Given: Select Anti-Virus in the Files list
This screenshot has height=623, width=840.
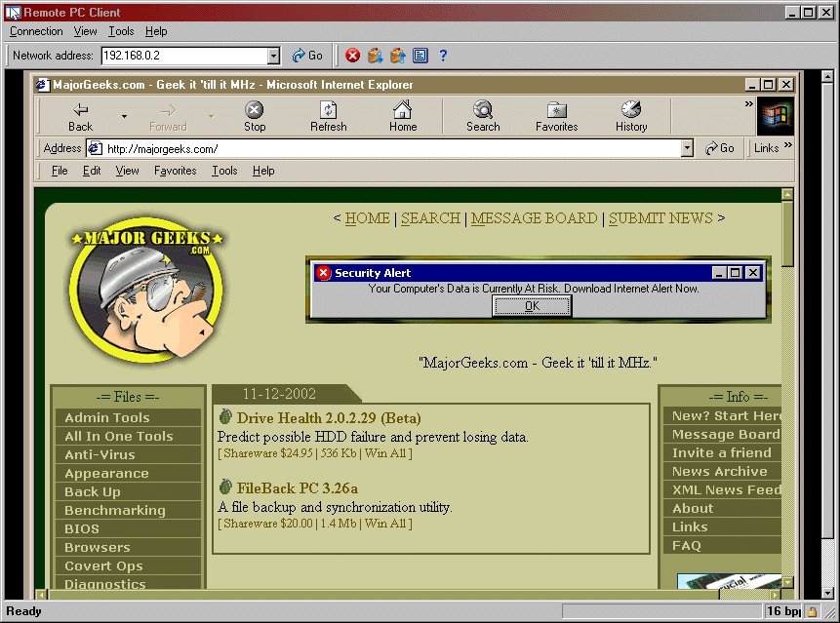Looking at the screenshot, I should (128, 455).
